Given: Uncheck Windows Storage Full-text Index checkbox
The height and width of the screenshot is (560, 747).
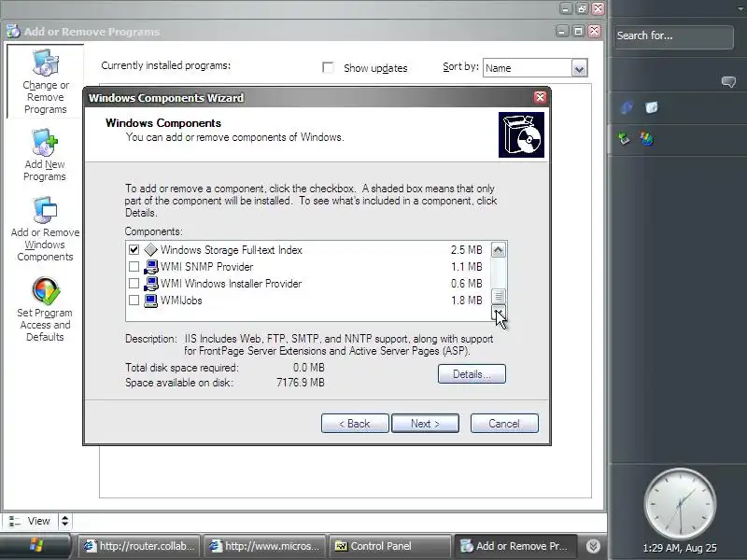Looking at the screenshot, I should coord(134,249).
